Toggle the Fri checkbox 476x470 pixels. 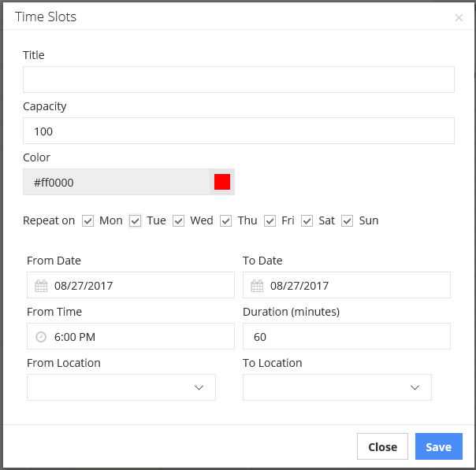pos(270,220)
